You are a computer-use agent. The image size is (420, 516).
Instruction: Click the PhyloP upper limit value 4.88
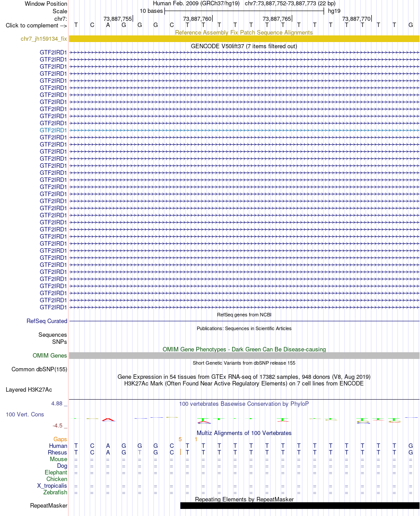[57, 404]
